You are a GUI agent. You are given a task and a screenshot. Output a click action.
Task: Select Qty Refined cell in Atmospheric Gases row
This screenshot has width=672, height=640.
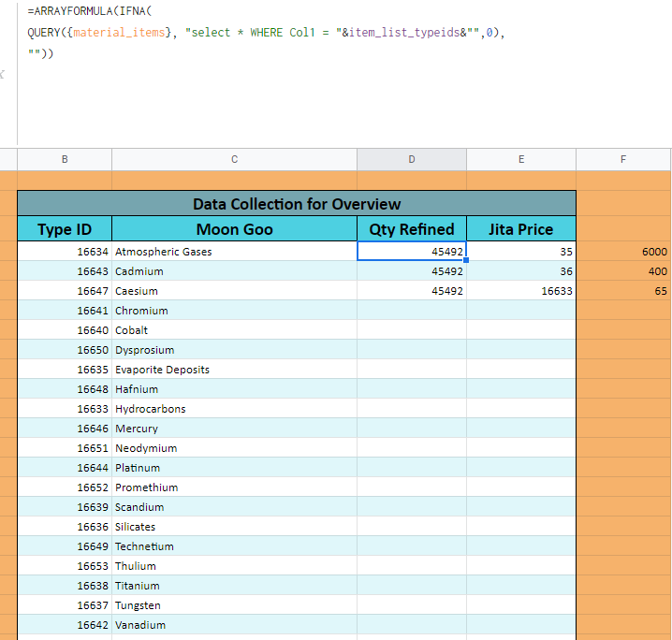412,252
